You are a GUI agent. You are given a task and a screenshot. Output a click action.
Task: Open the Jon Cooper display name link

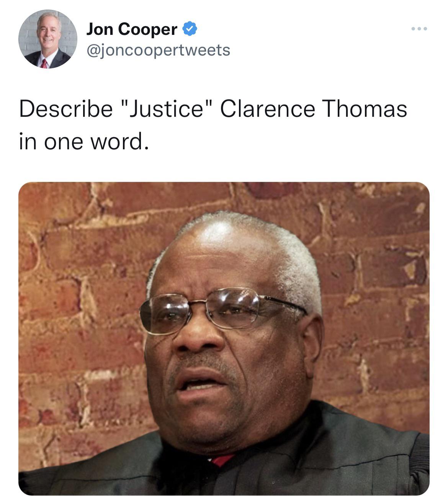[x=132, y=29]
